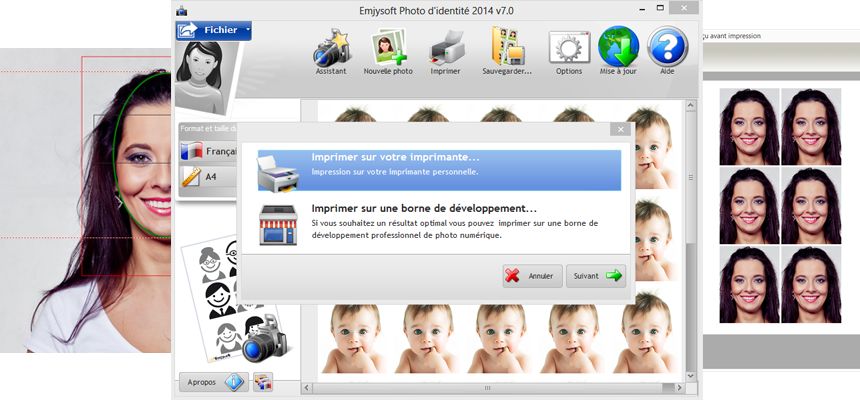
Task: Maximize the Emjysoft window
Action: point(660,8)
